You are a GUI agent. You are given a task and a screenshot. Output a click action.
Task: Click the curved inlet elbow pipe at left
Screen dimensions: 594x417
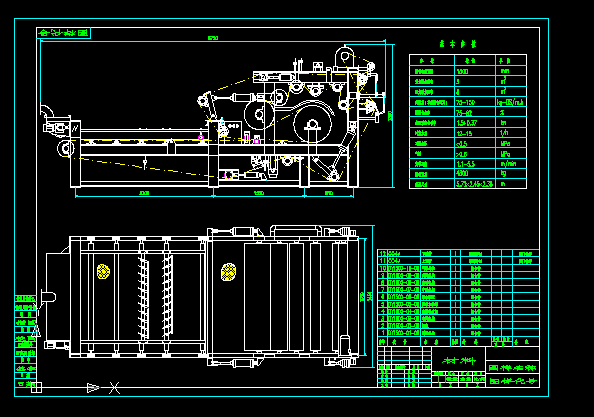(47, 111)
